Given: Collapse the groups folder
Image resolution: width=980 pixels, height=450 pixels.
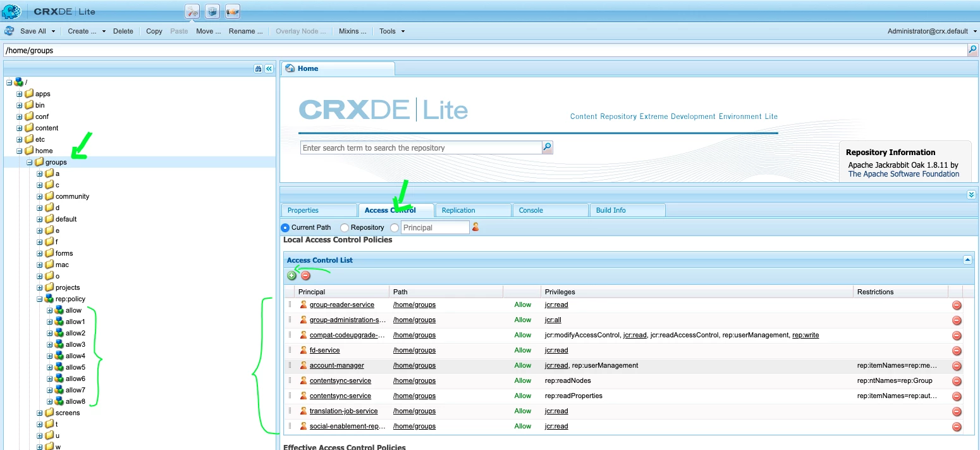Looking at the screenshot, I should [x=30, y=162].
